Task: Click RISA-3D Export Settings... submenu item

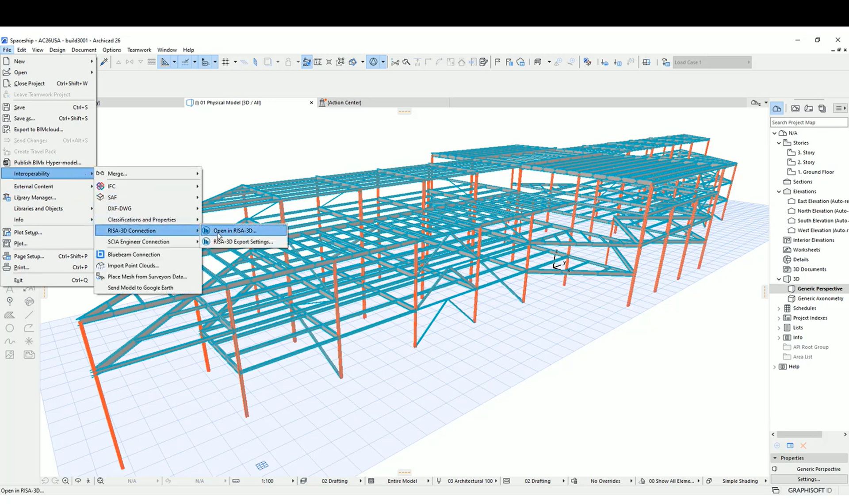Action: click(244, 242)
